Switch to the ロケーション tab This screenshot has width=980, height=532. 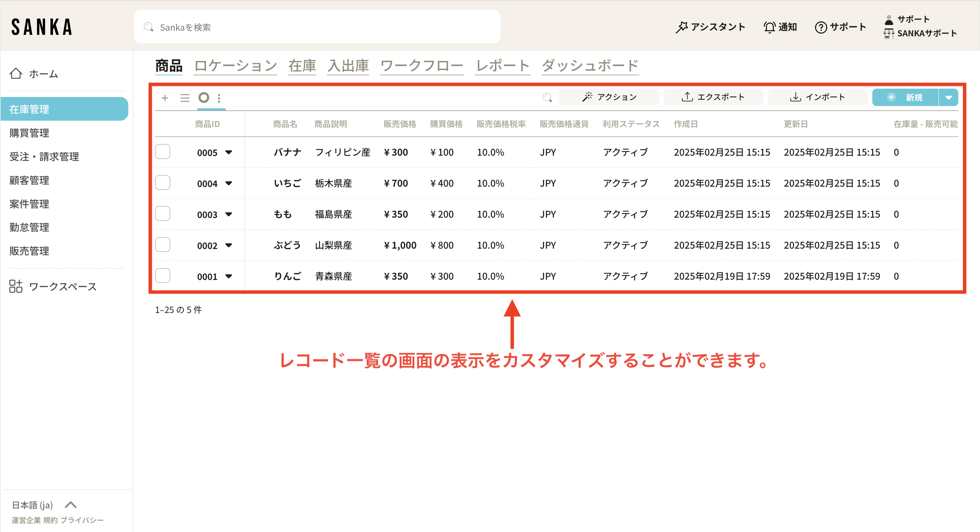pyautogui.click(x=235, y=66)
